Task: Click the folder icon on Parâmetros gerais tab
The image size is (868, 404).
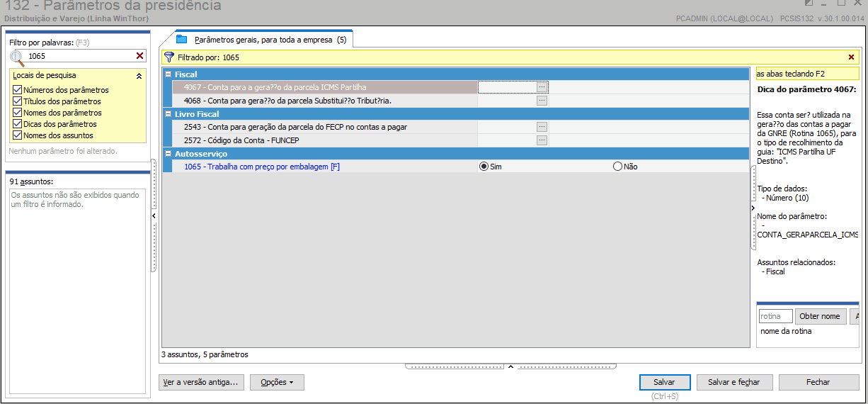Action: [x=182, y=40]
